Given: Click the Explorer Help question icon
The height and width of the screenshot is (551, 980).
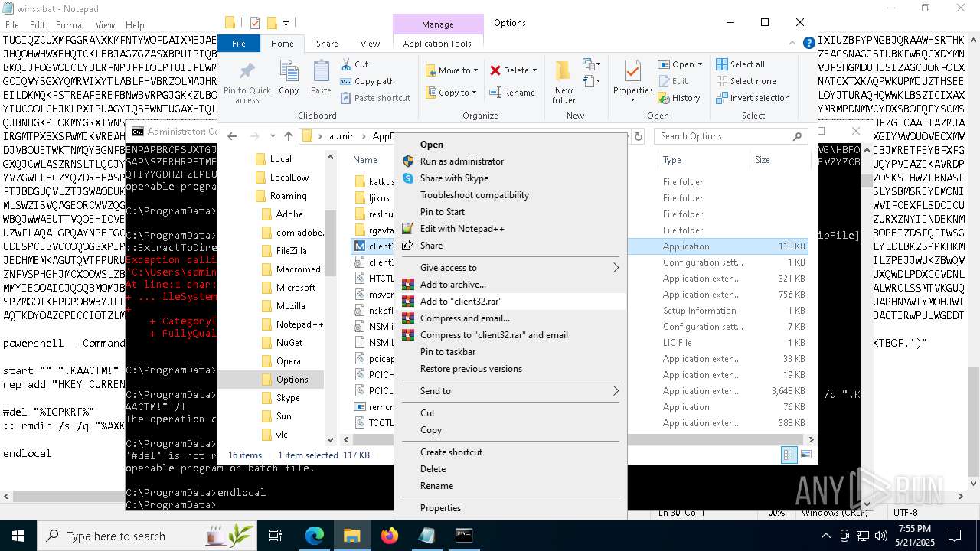Looking at the screenshot, I should point(808,44).
